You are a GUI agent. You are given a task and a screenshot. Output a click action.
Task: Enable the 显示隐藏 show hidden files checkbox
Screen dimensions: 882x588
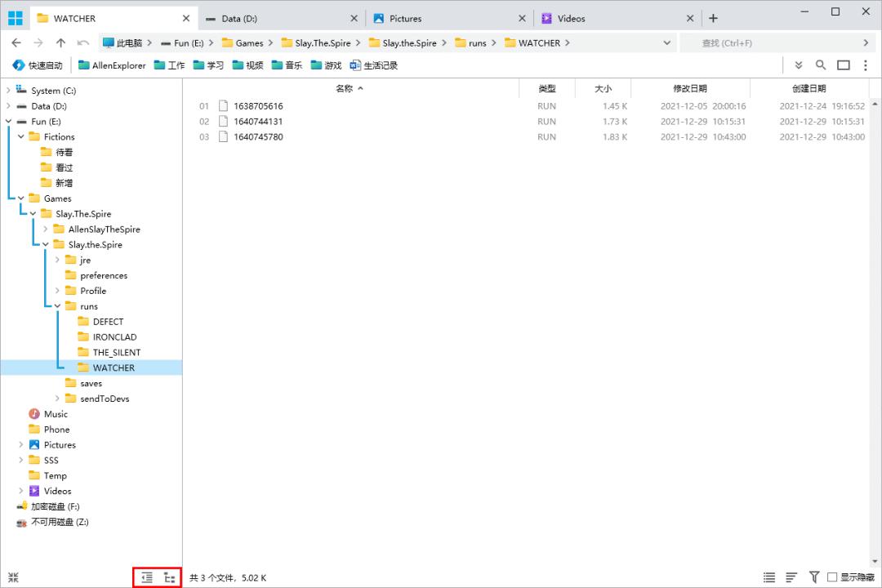(x=831, y=577)
